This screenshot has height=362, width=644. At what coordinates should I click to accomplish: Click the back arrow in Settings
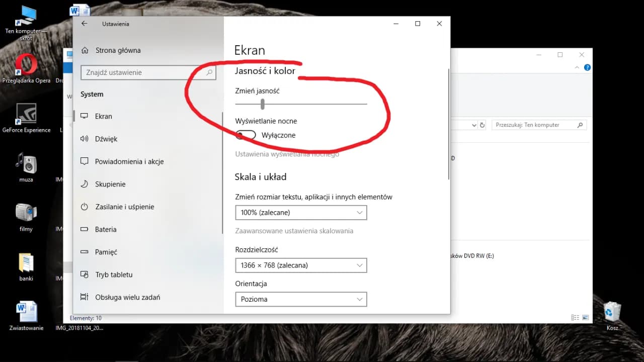[x=85, y=24]
